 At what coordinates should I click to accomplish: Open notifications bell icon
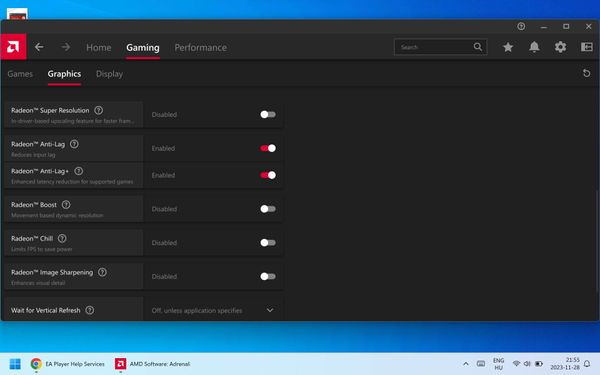[534, 47]
